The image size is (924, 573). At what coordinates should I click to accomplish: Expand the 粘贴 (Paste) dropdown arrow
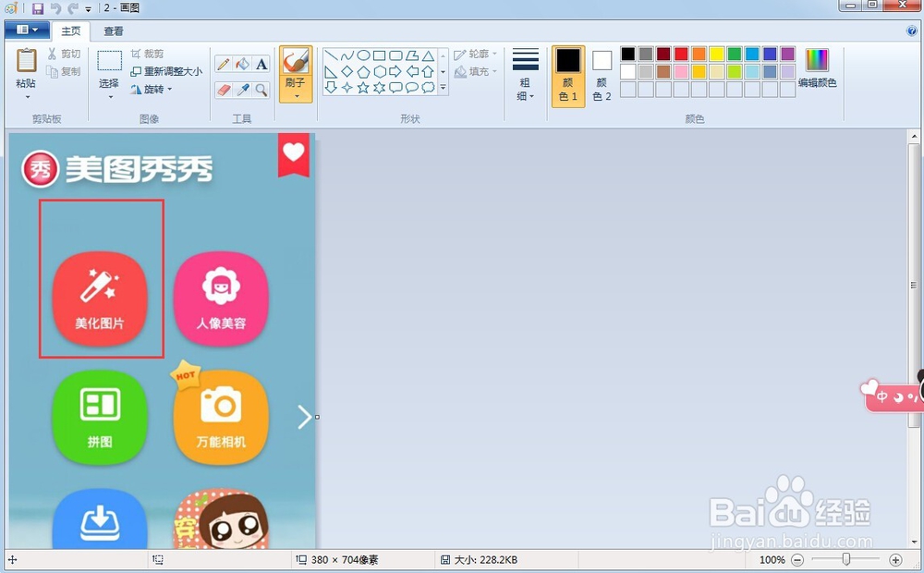pyautogui.click(x=27, y=97)
